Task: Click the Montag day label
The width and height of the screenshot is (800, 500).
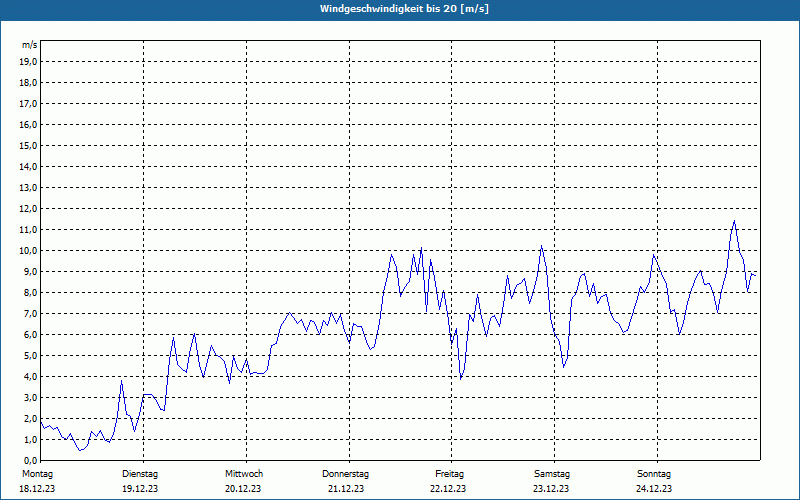Action: pos(37,474)
